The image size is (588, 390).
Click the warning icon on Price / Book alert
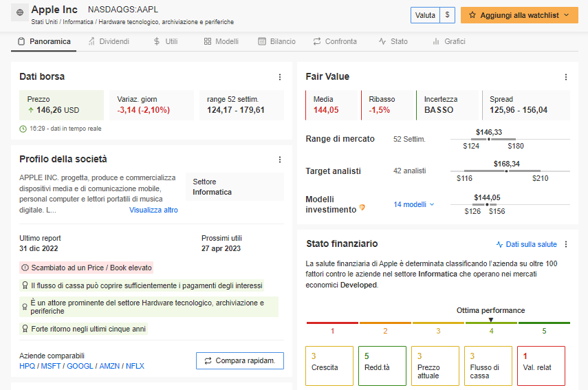pyautogui.click(x=25, y=268)
